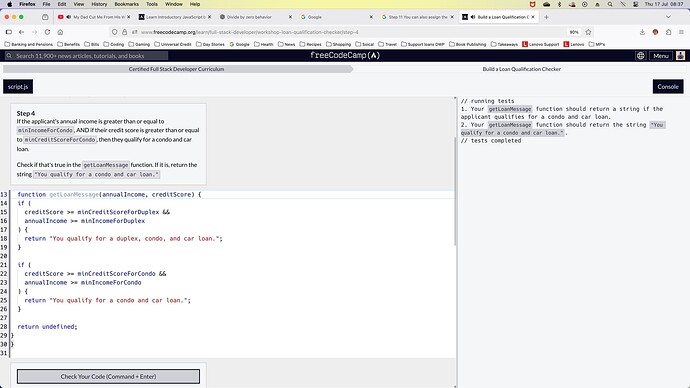Toggle the script.js editor pane
Viewport: 690px width, 388px height.
18,87
